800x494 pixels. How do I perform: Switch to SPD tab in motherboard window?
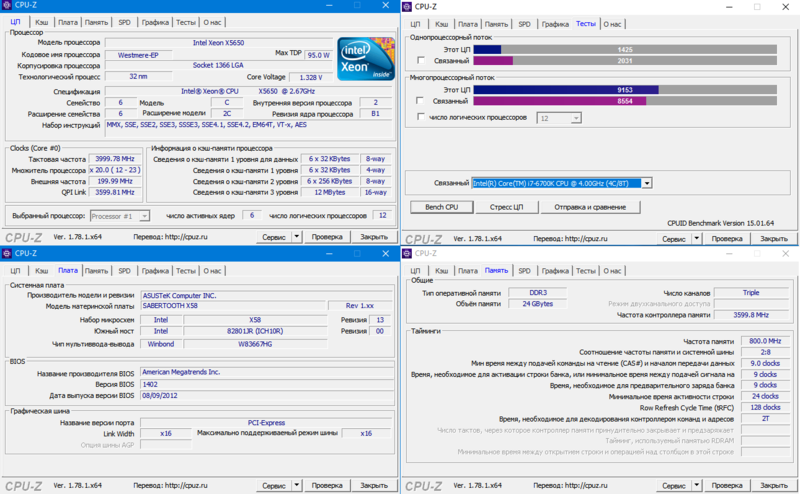124,271
